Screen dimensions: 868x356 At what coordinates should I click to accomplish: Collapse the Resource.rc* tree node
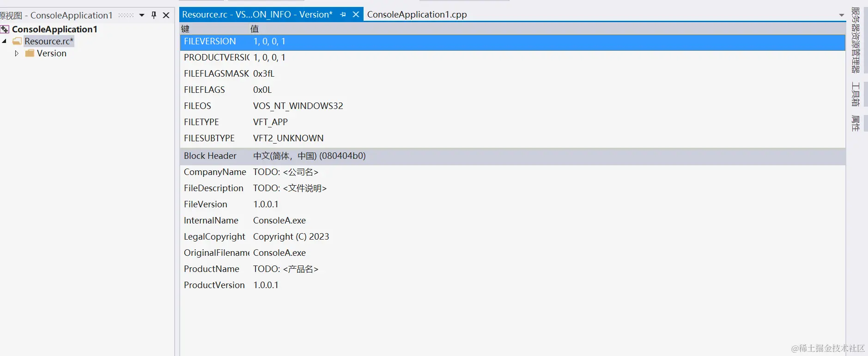click(4, 41)
